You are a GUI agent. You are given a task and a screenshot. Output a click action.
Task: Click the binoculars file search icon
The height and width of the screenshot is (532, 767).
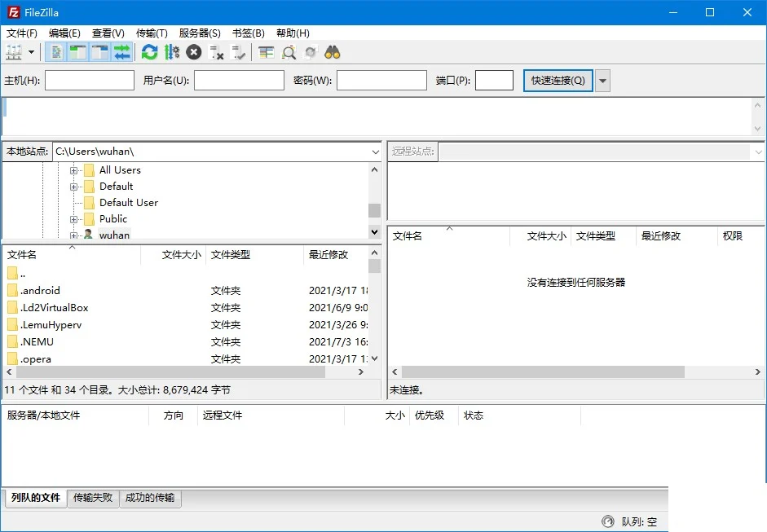tap(332, 52)
